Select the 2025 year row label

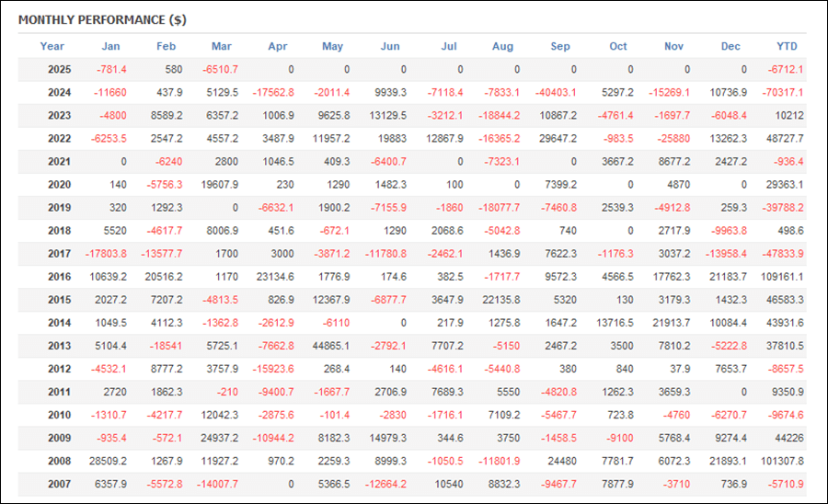pos(59,70)
